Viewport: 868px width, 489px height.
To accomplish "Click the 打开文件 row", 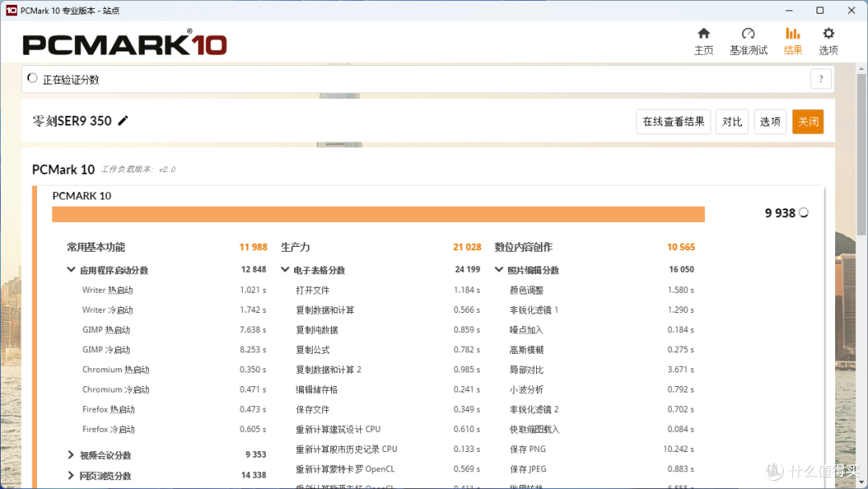I will click(x=388, y=290).
